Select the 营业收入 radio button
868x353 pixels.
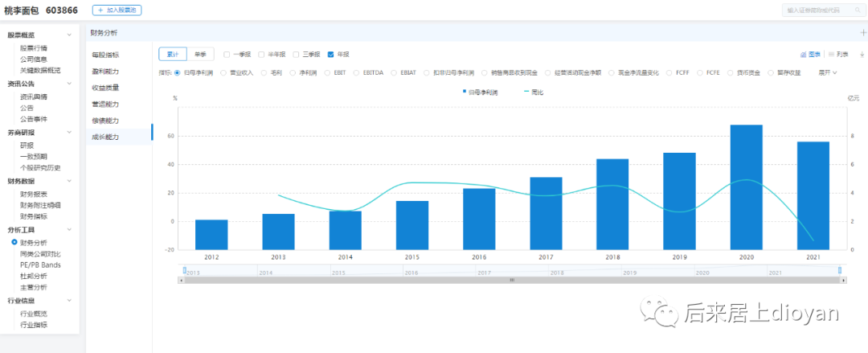pos(224,72)
